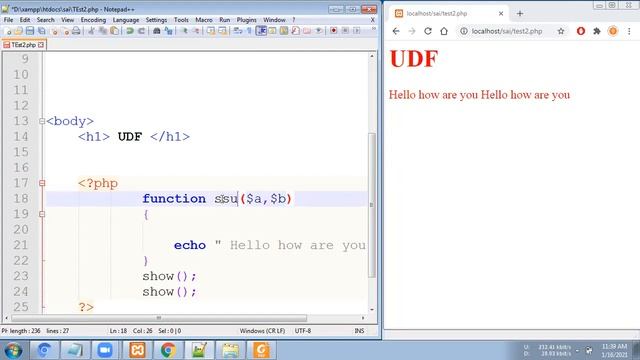The height and width of the screenshot is (360, 640).
Task: Reload the localhost page in browser
Action: click(x=428, y=31)
